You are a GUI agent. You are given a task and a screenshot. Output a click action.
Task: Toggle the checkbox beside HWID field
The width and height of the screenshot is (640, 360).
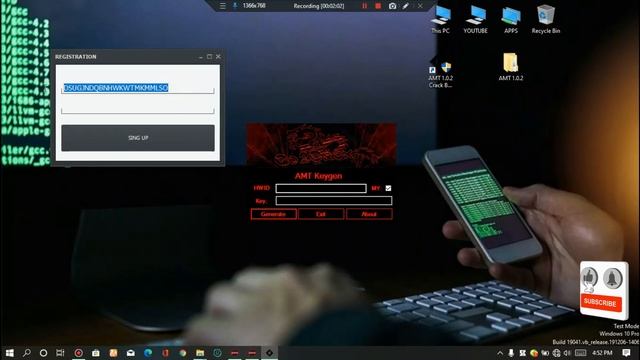click(x=388, y=188)
